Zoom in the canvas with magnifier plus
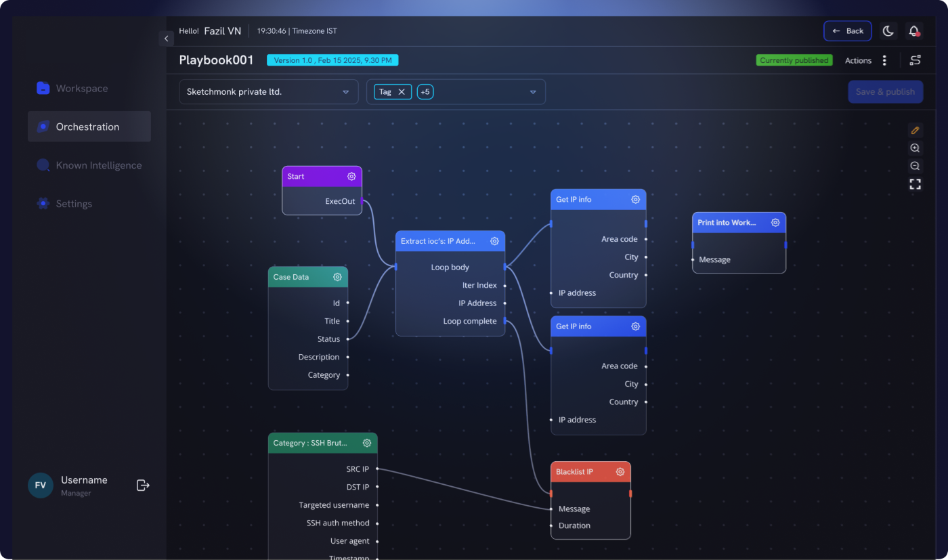948x560 pixels. click(915, 148)
